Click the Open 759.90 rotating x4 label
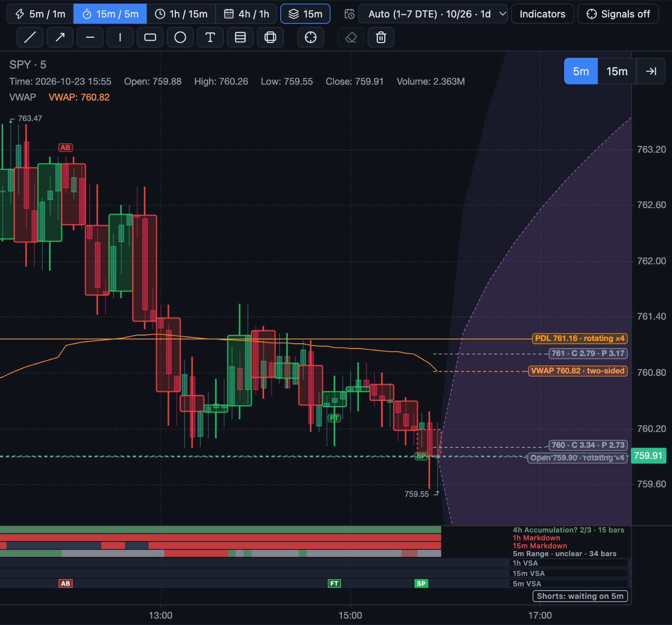This screenshot has height=625, width=672. click(577, 458)
